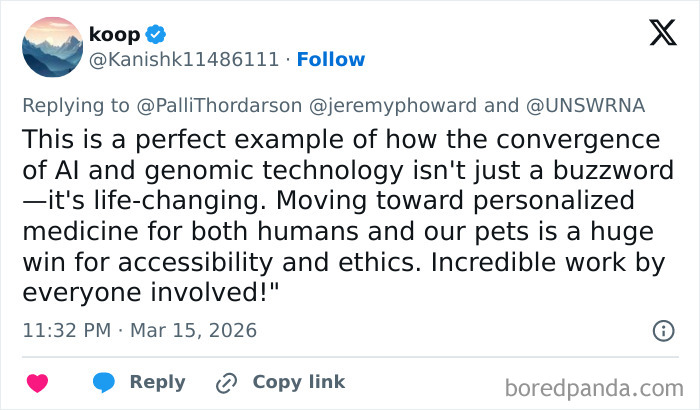Viewport: 700px width, 410px height.
Task: Open the info circle icon
Action: coord(662,330)
